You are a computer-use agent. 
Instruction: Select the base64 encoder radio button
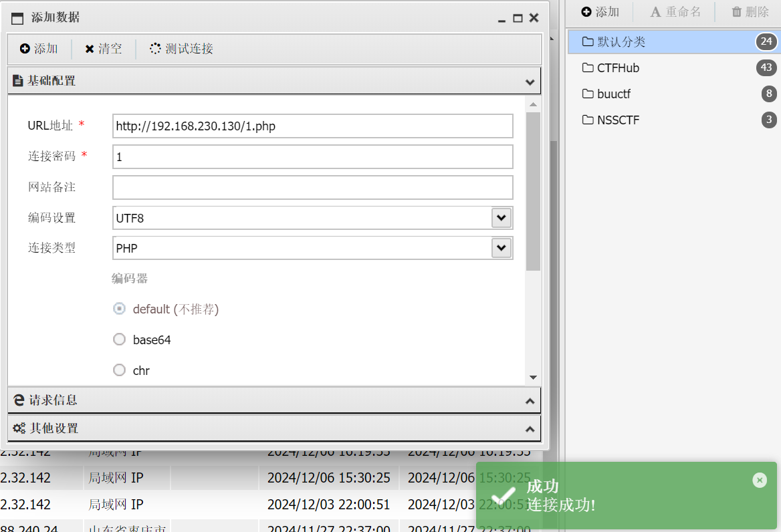[x=119, y=340]
